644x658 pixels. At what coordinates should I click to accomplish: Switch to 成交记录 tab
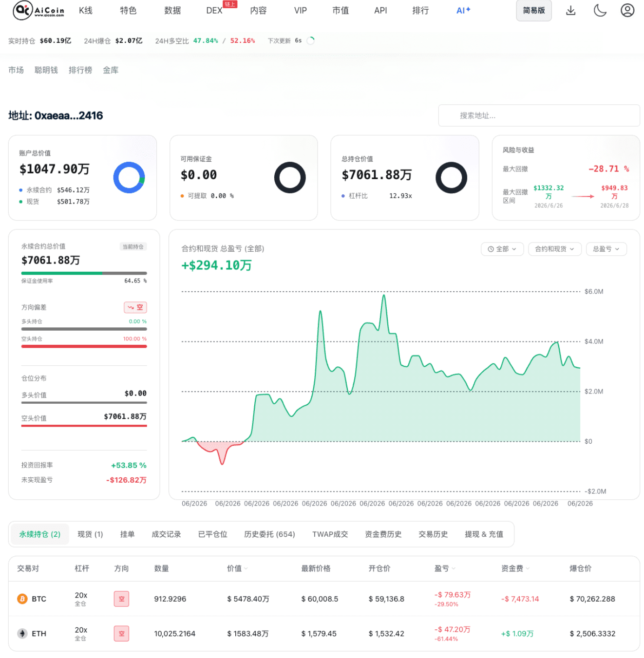coord(166,534)
